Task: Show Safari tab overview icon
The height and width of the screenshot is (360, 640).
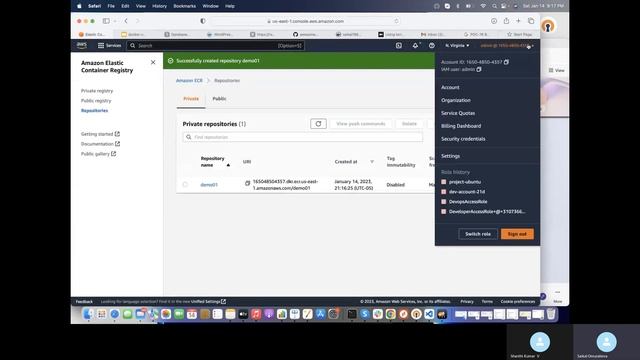Action: [531, 21]
